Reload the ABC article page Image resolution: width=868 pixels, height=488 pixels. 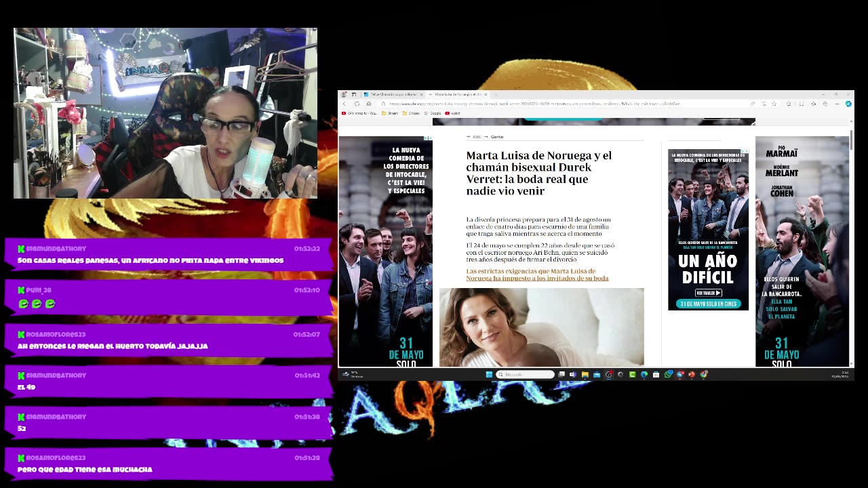(x=357, y=104)
